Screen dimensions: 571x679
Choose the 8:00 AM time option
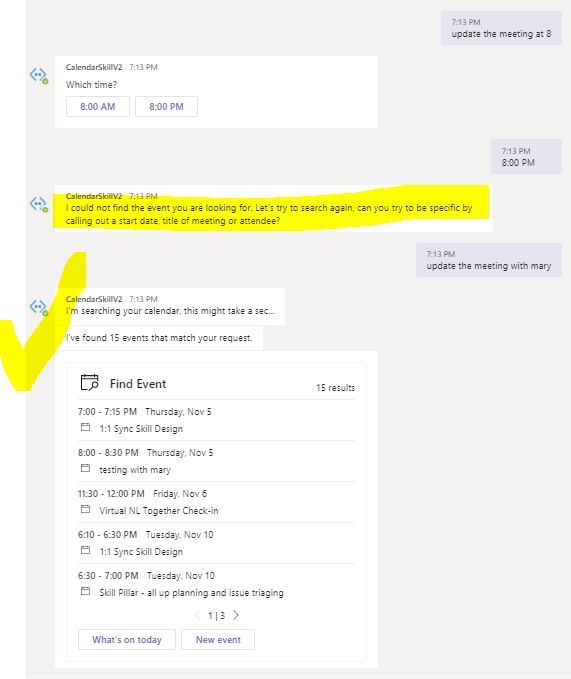pos(97,107)
